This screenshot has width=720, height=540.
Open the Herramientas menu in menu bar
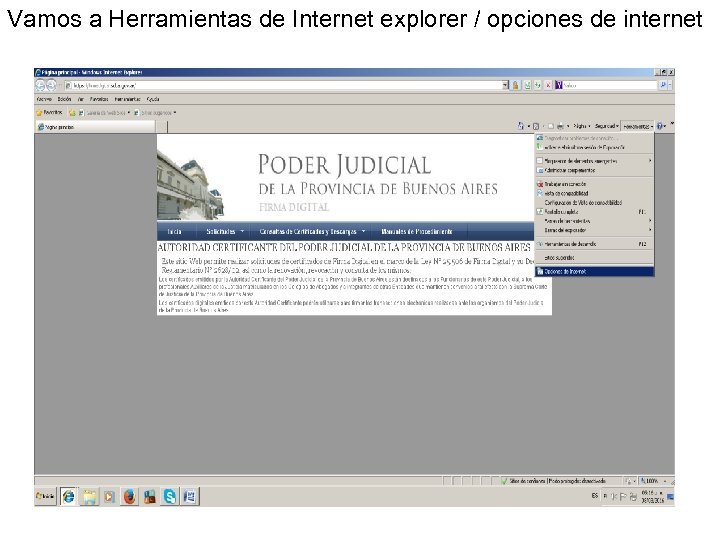click(x=127, y=99)
